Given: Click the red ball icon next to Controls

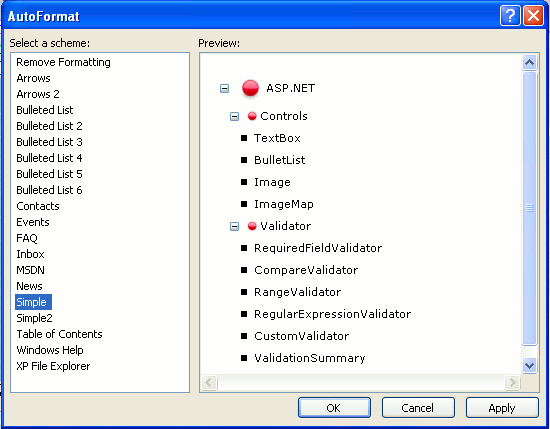Looking at the screenshot, I should 252,116.
